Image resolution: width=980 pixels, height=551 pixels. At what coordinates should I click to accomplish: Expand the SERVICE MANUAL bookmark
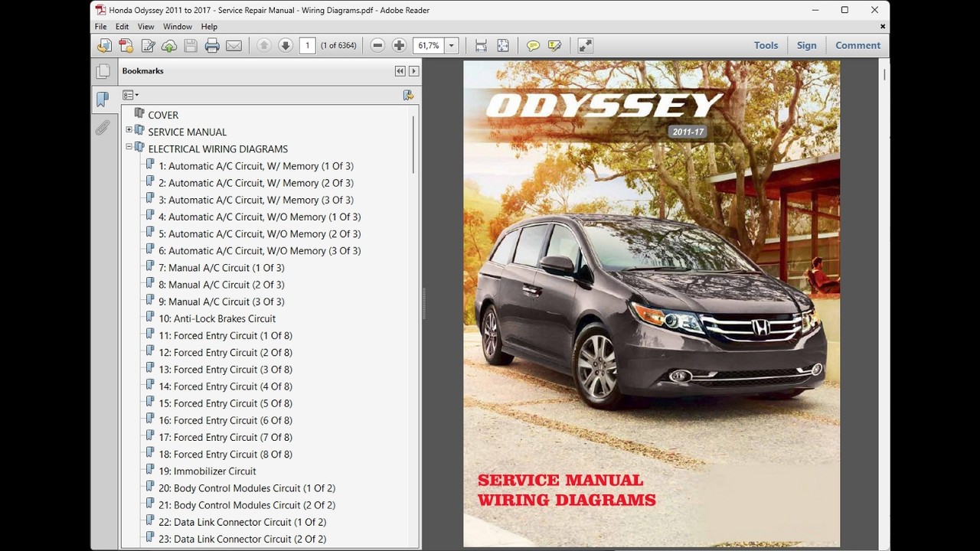point(129,130)
